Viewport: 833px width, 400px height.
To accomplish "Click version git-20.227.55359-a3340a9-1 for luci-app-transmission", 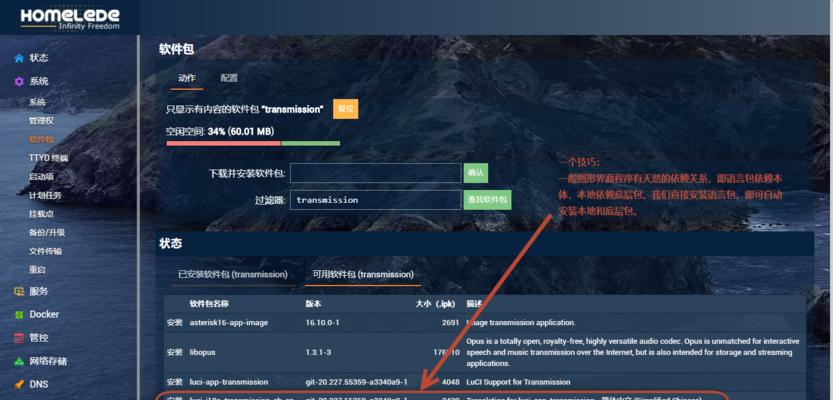I will coord(356,382).
